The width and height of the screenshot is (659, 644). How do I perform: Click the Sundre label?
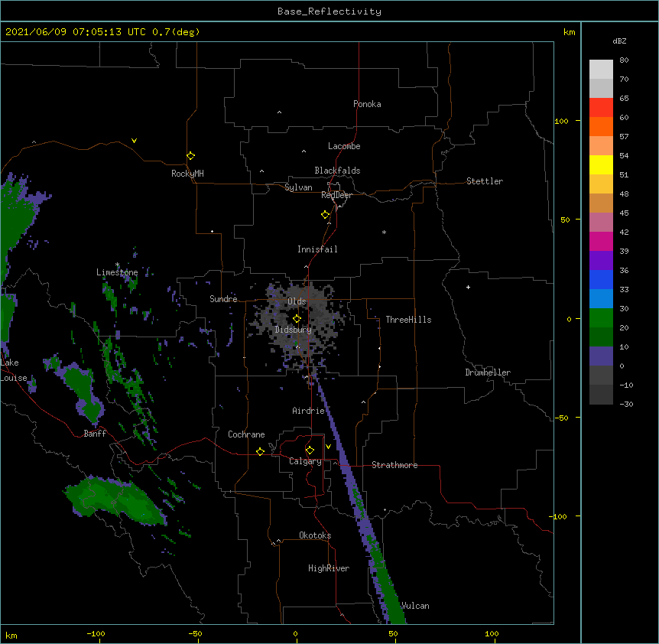point(223,299)
